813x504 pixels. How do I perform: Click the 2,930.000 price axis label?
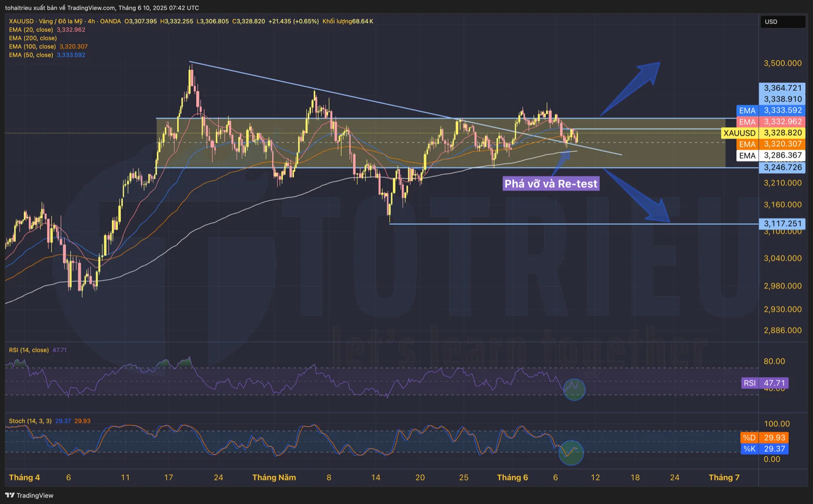[782, 309]
